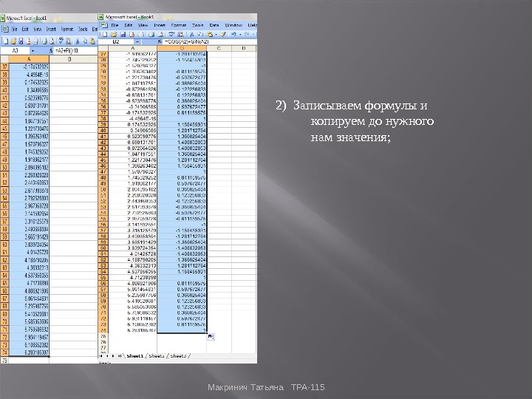Click Save icon in left Excel window
The image size is (532, 399).
click(21, 41)
